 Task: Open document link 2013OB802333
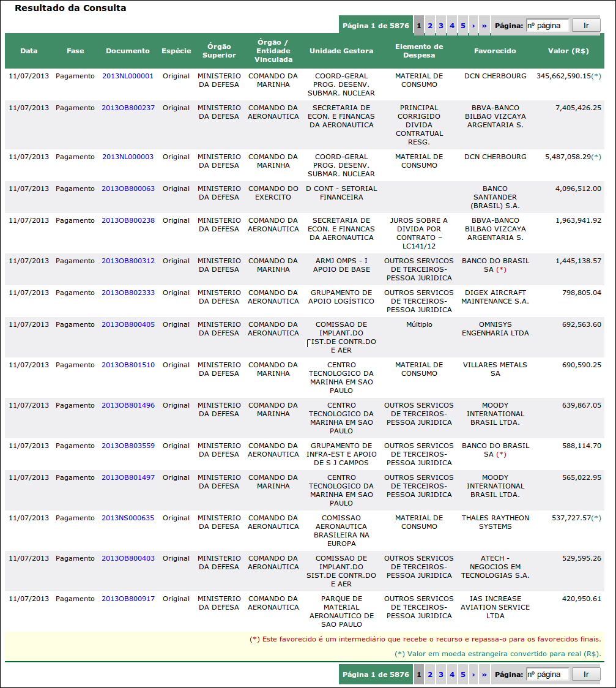(x=128, y=293)
